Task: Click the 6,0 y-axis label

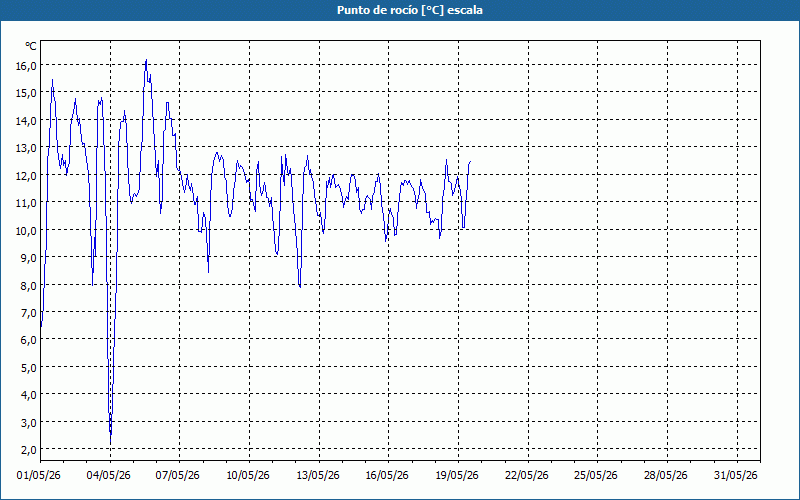Action: point(29,340)
